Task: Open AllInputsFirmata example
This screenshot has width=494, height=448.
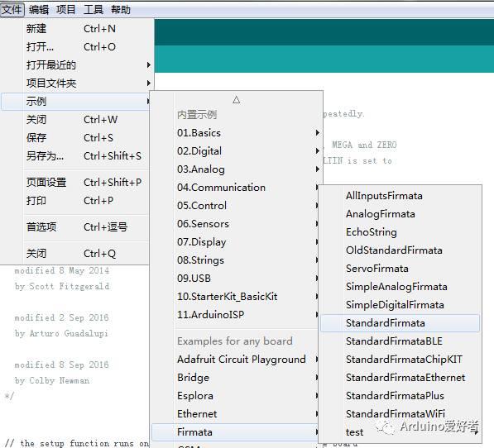Action: pos(400,196)
